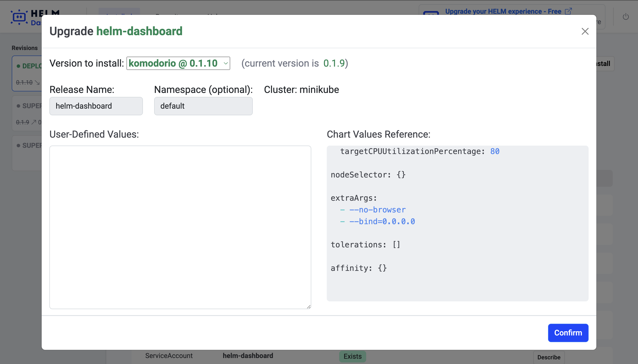Click the external link icon beside Free
638x364 pixels.
568,11
